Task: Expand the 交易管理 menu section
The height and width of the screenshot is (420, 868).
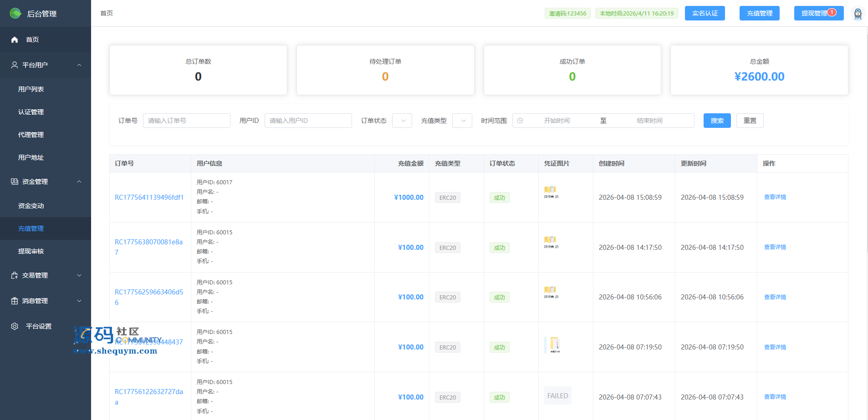Action: 79,275
